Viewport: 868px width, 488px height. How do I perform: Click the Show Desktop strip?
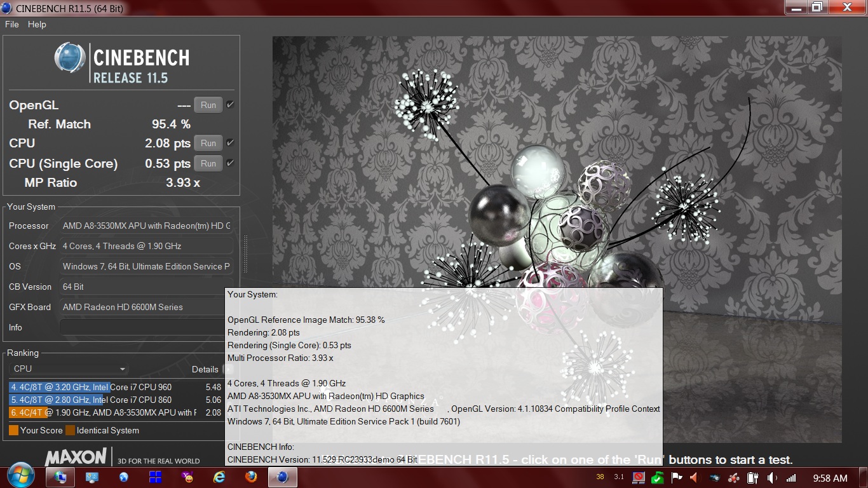(864, 477)
